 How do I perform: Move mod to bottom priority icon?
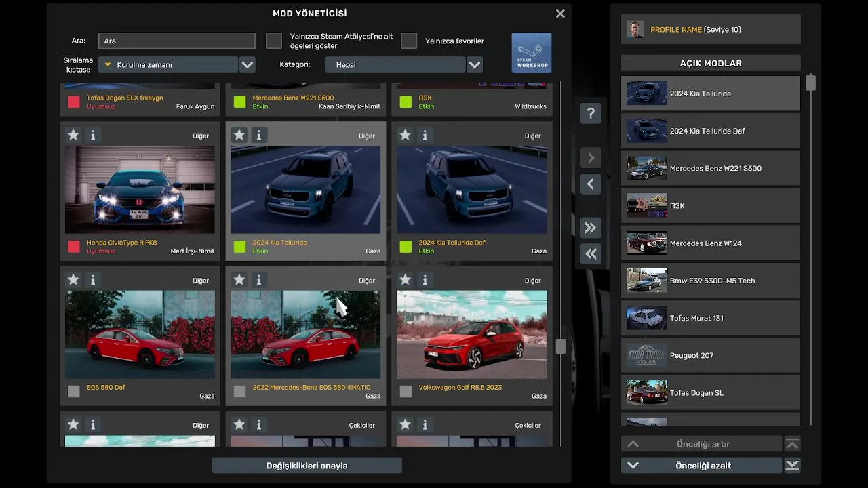[792, 466]
